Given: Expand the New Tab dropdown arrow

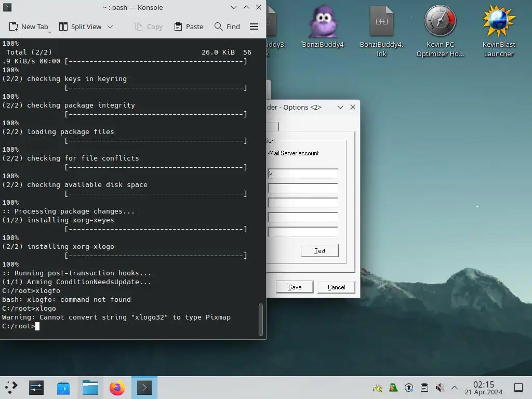Looking at the screenshot, I should click(x=49, y=32).
